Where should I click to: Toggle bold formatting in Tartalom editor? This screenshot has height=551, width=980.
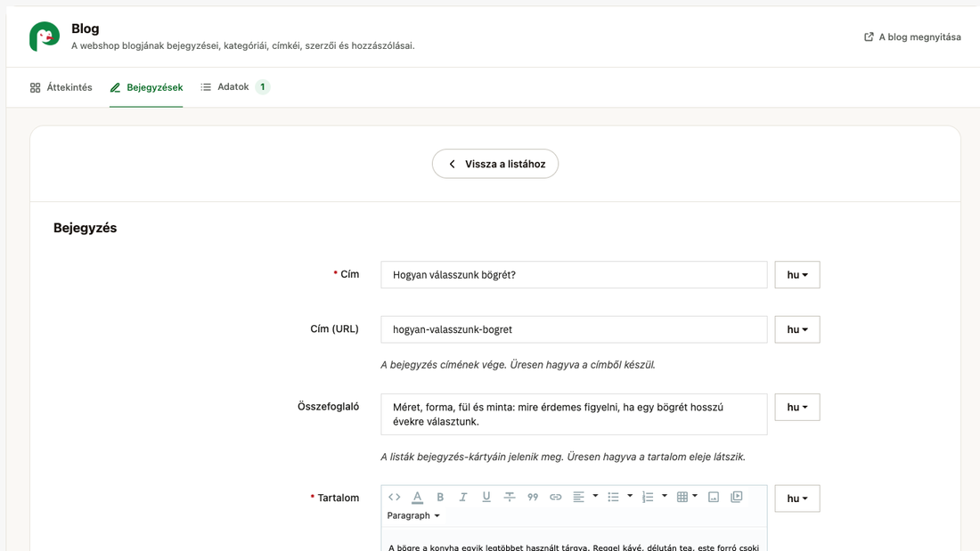coord(440,498)
